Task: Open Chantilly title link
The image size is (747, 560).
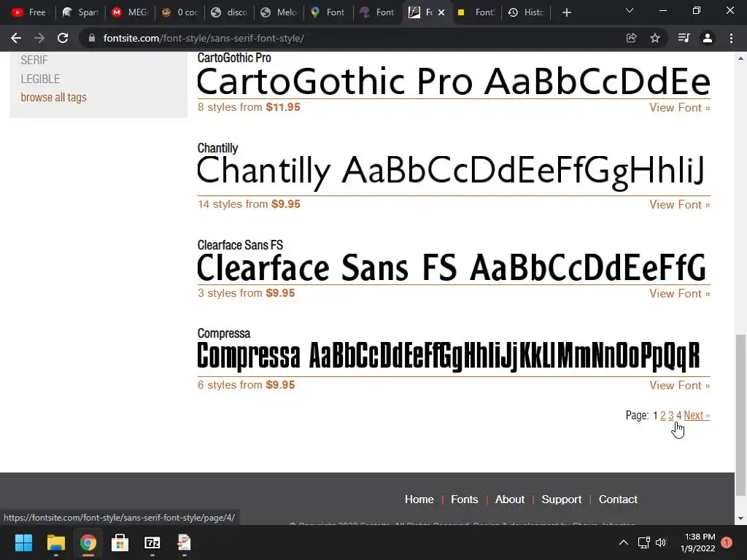Action: click(217, 148)
